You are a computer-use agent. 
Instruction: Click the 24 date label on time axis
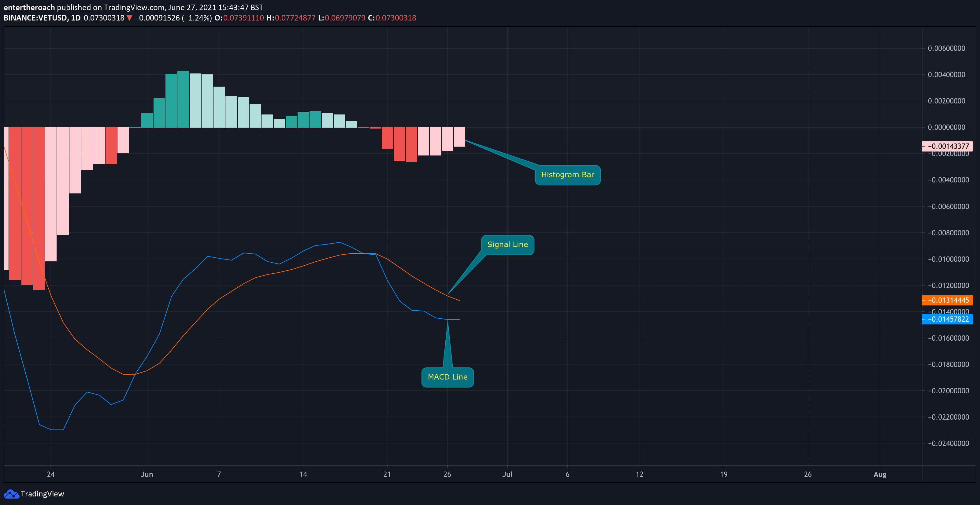(50, 475)
